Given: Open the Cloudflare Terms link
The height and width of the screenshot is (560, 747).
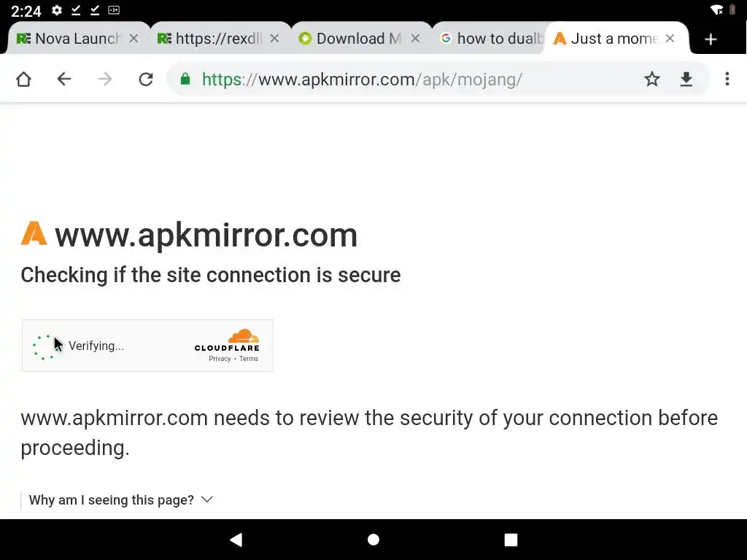Looking at the screenshot, I should click(x=249, y=359).
